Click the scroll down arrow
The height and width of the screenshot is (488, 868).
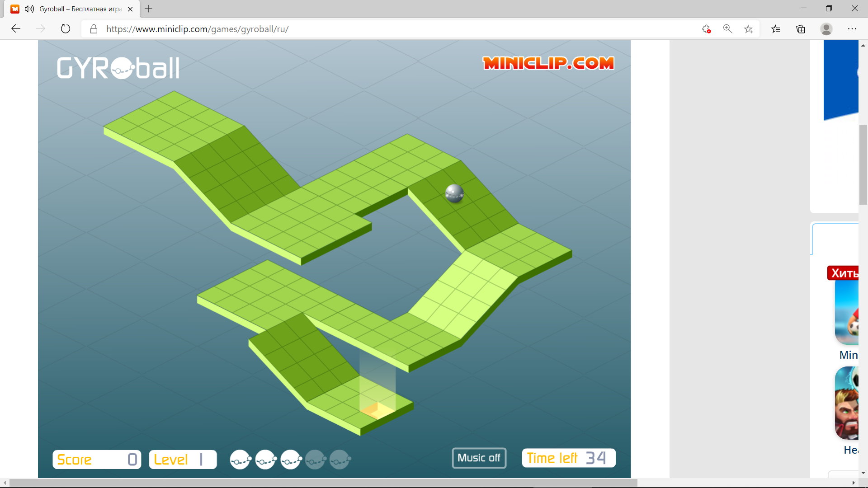coord(863,473)
